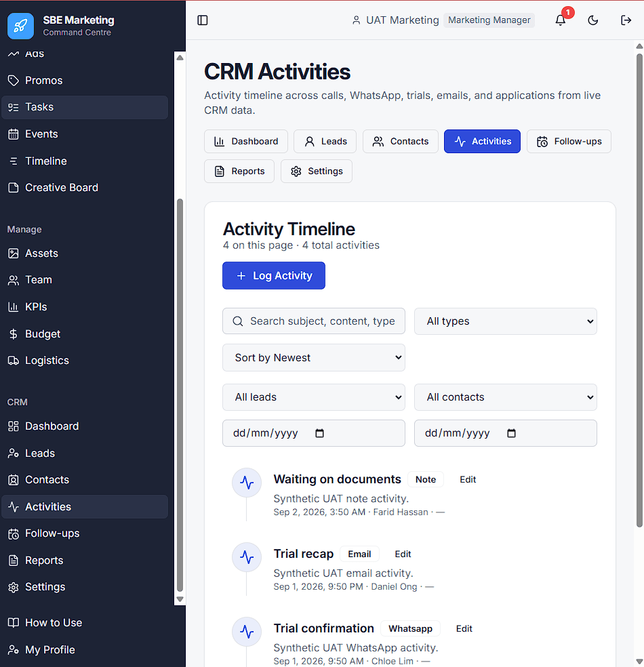Open the start date calendar picker icon
The image size is (644, 667).
click(x=319, y=433)
